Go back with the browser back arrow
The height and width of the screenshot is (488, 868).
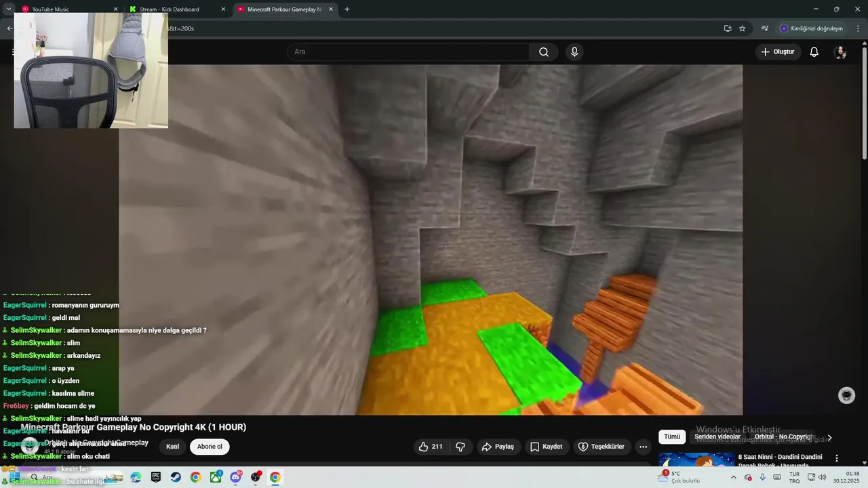click(9, 28)
